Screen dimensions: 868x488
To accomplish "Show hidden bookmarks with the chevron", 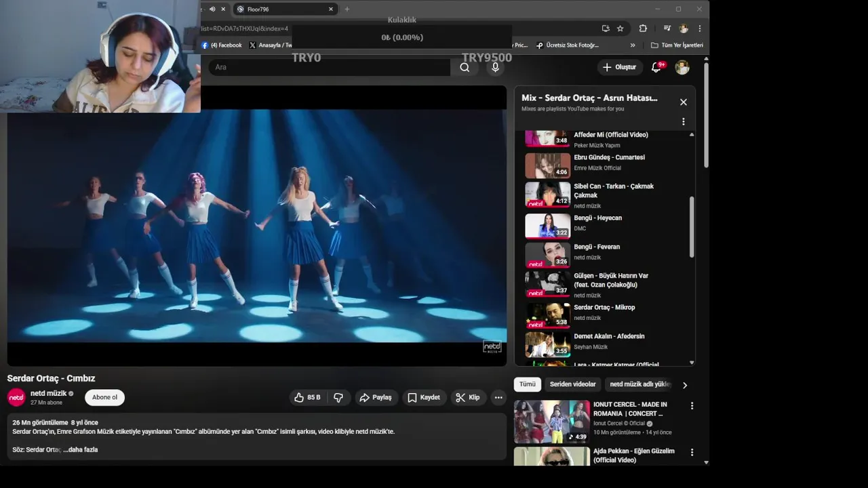I will tap(633, 45).
